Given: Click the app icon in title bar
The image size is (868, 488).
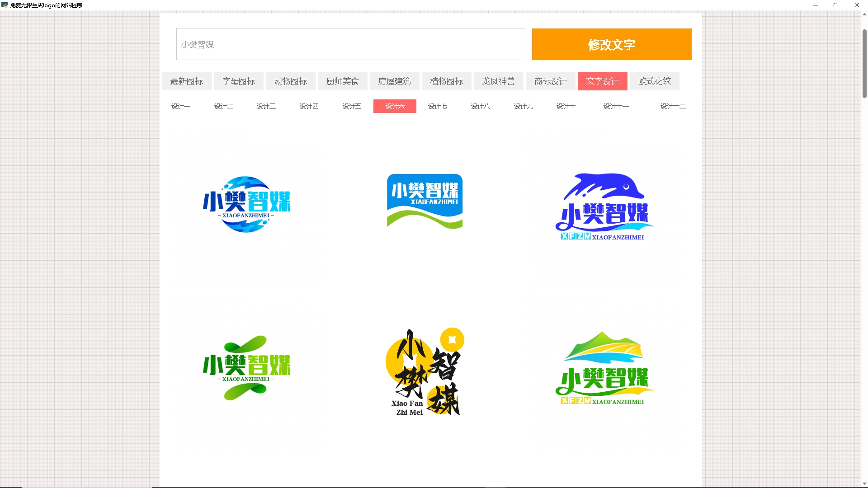Looking at the screenshot, I should [5, 5].
